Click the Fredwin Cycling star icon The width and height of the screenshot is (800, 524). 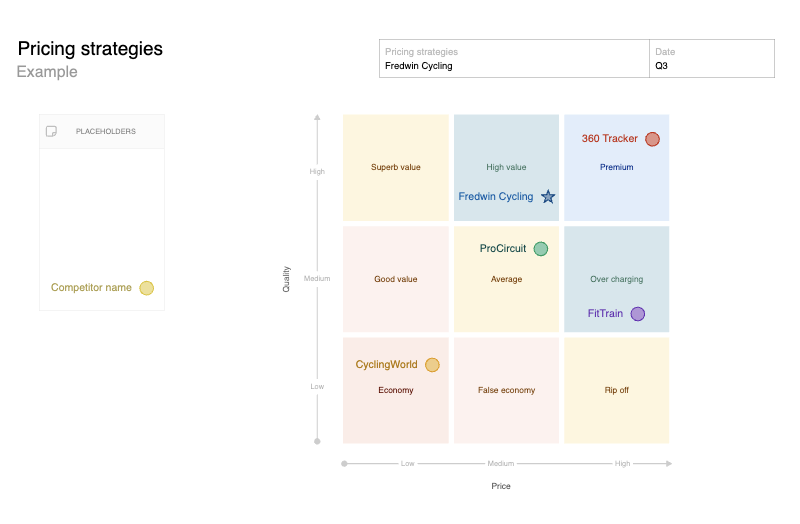[x=548, y=196]
